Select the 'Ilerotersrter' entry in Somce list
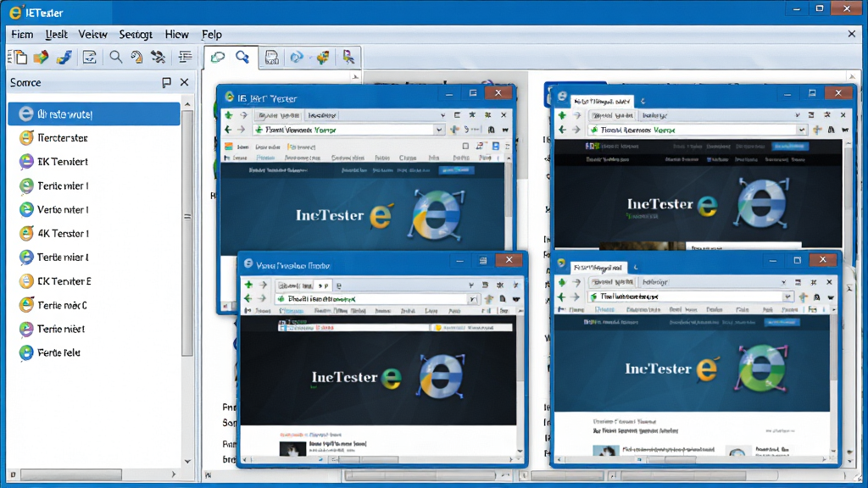This screenshot has width=868, height=488. 94,138
